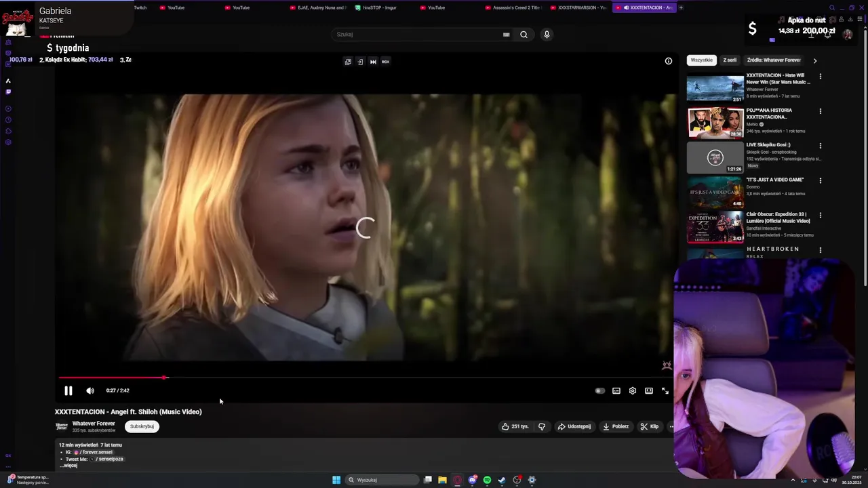The image size is (868, 488).
Task: Click the magnifier search button
Action: tap(524, 35)
